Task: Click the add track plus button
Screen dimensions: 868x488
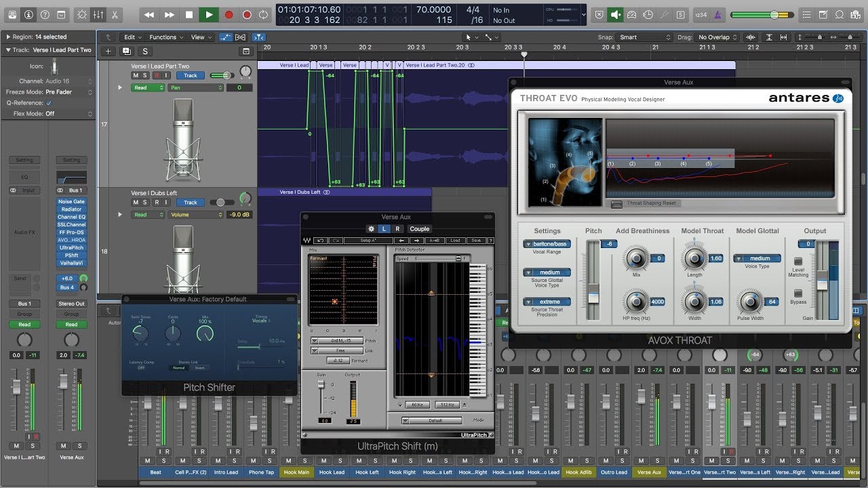Action: point(108,51)
